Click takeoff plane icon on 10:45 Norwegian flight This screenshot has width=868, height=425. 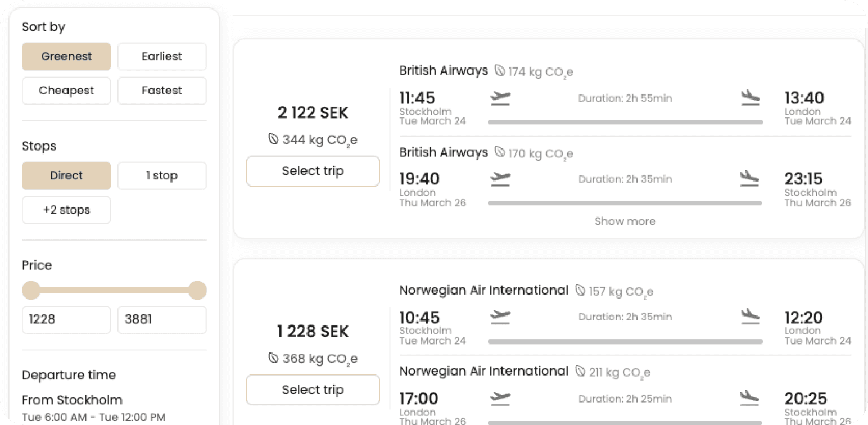pyautogui.click(x=500, y=317)
